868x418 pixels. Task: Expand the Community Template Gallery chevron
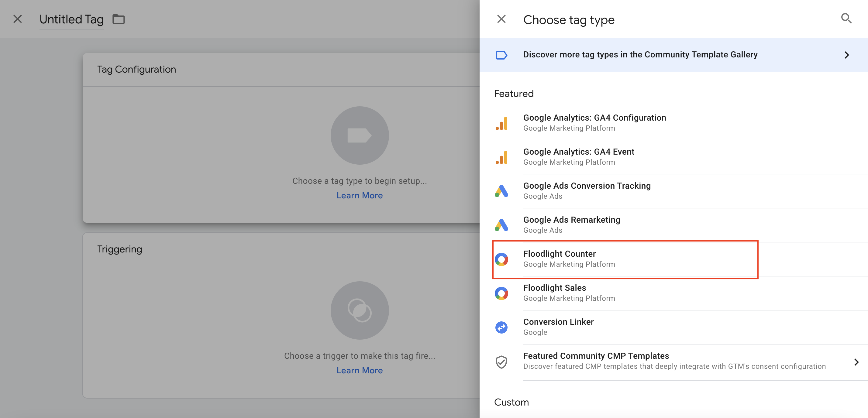click(846, 55)
